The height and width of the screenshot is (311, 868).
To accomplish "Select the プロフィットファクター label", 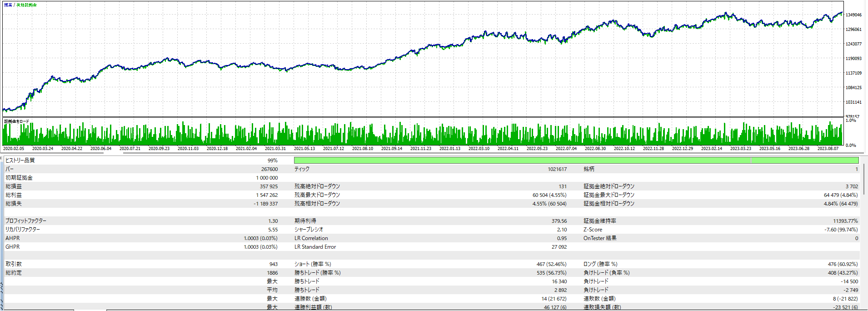I will [26, 221].
